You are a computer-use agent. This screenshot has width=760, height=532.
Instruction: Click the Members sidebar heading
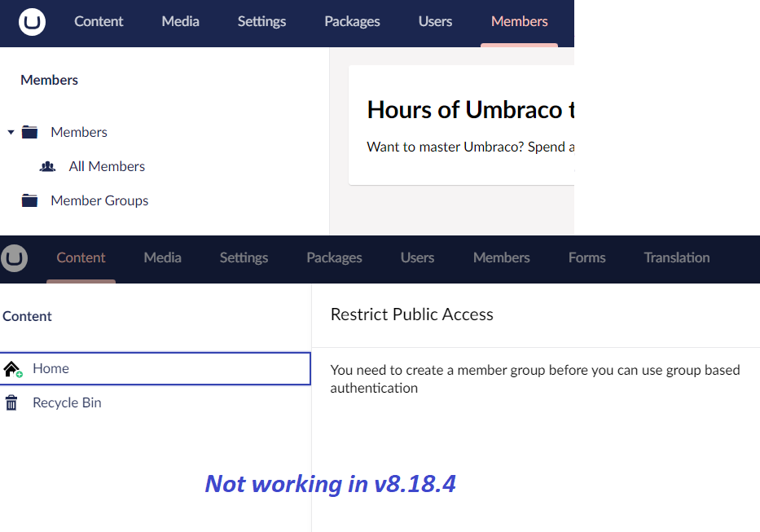click(49, 80)
